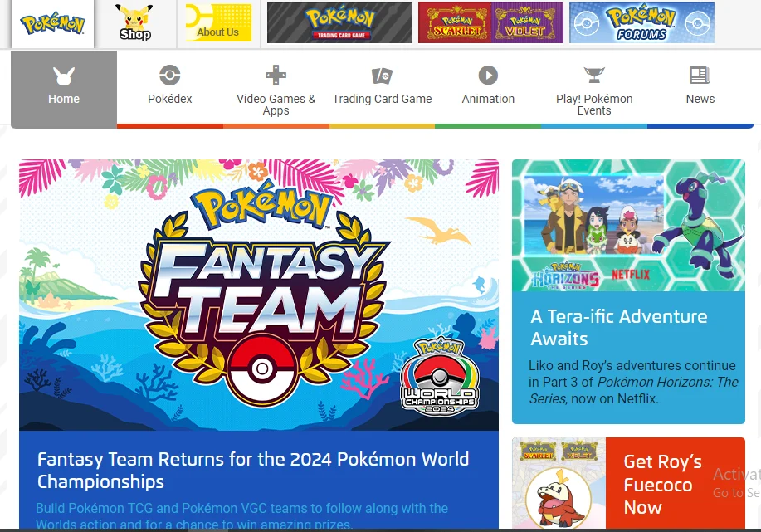Open Trading Card Game via its cards icon
The width and height of the screenshot is (761, 532).
click(x=382, y=76)
